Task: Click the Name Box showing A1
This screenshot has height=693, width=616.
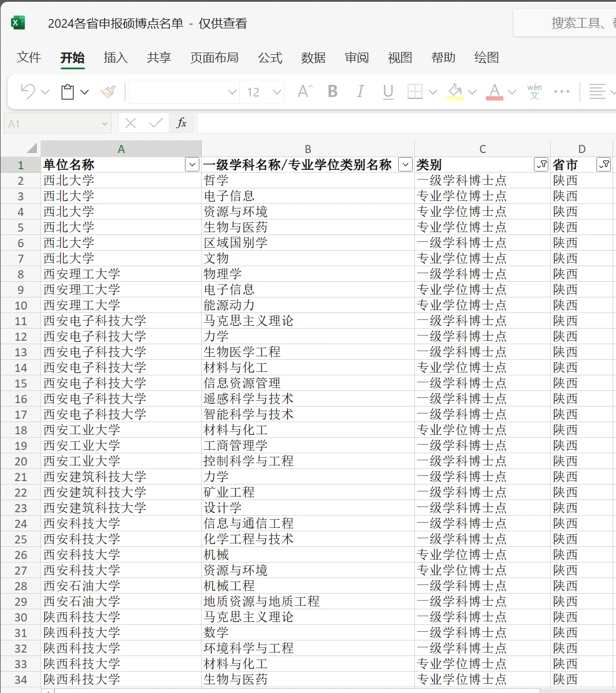Action: tap(58, 124)
